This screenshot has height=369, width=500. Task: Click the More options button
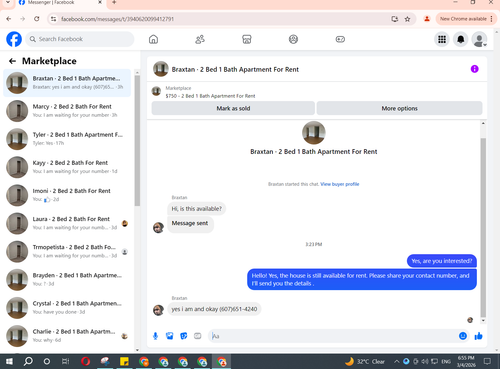coord(399,108)
